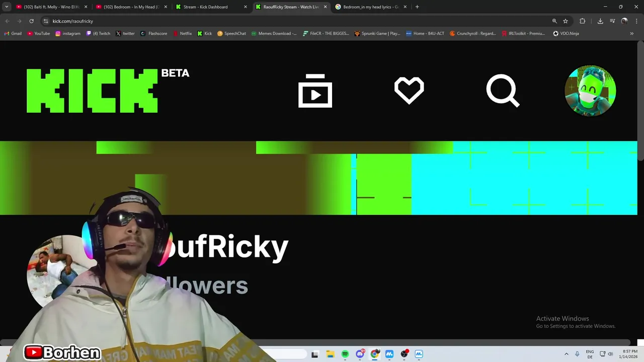This screenshot has width=644, height=362.
Task: Expand the system tray hidden icons
Action: [567, 354]
